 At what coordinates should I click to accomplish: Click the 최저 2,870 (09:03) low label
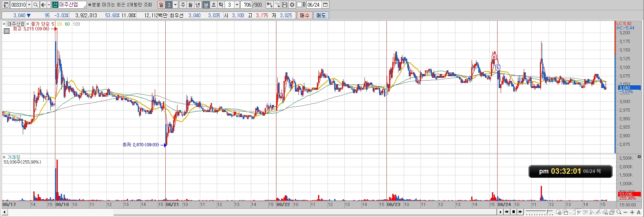[141, 145]
